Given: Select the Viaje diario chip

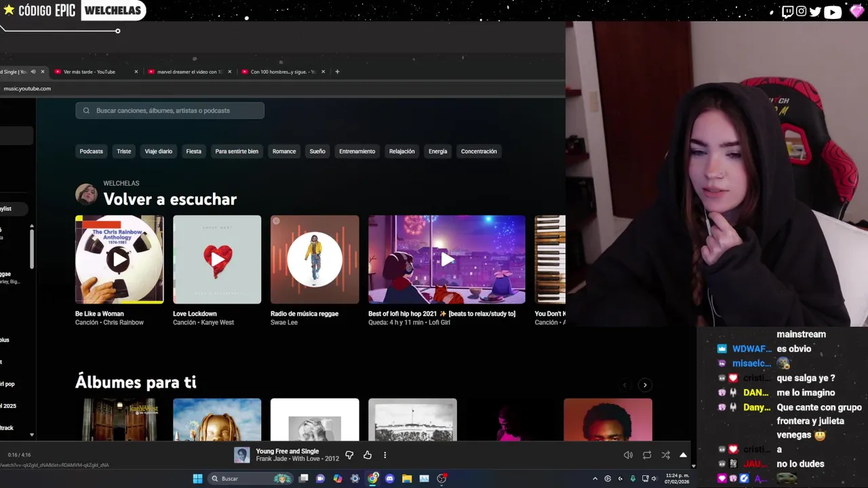Looking at the screenshot, I should (158, 151).
